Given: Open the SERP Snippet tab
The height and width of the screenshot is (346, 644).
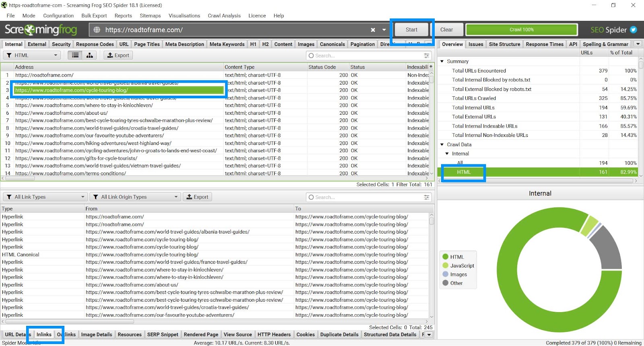Looking at the screenshot, I should tap(163, 334).
